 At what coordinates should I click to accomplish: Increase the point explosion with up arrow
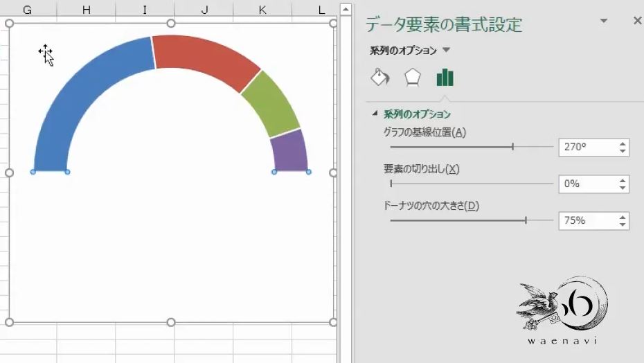tap(623, 180)
